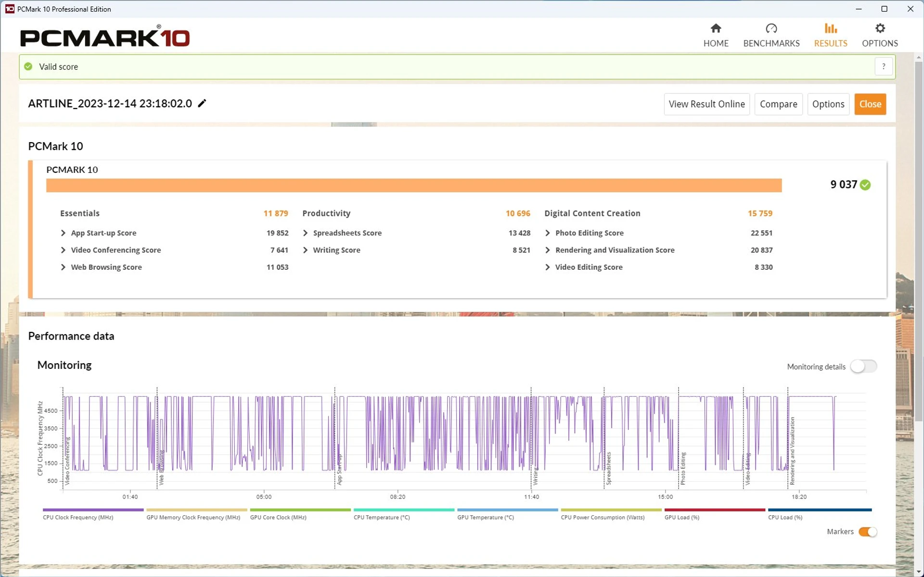This screenshot has height=577, width=924.
Task: Maximize the PCMark 10 window
Action: click(x=884, y=9)
